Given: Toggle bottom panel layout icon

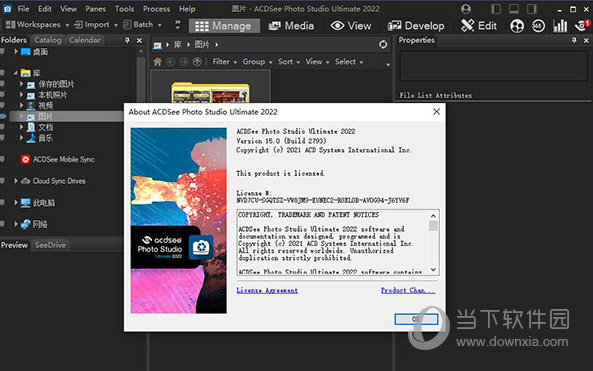Looking at the screenshot, I should [514, 9].
